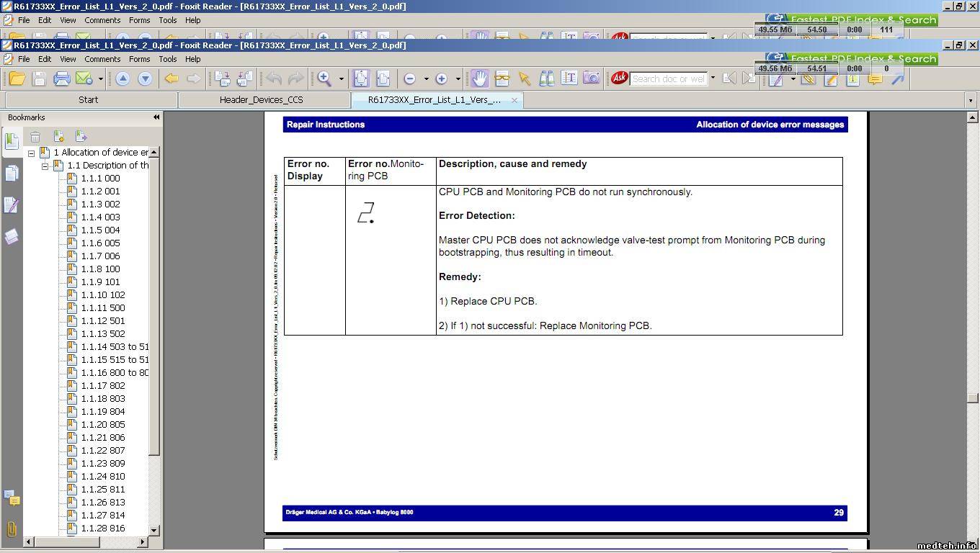Select the Hand tool

pos(480,78)
